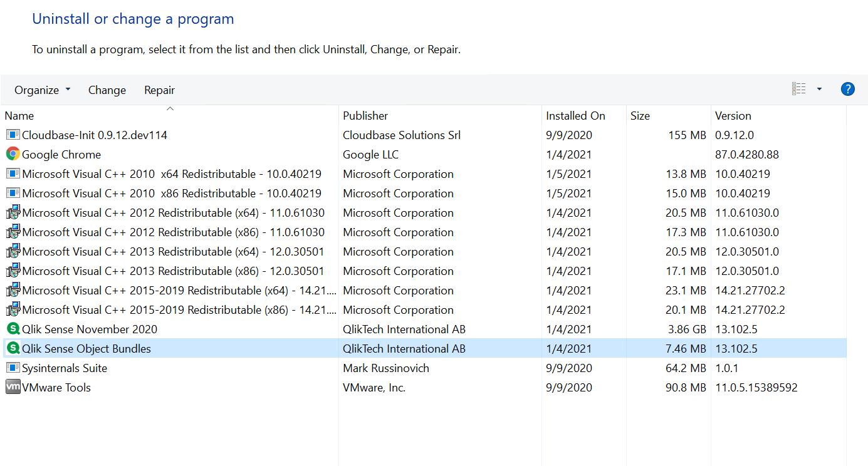Image resolution: width=868 pixels, height=466 pixels.
Task: Click the Qlik Sense Object Bundles icon
Action: coord(13,348)
